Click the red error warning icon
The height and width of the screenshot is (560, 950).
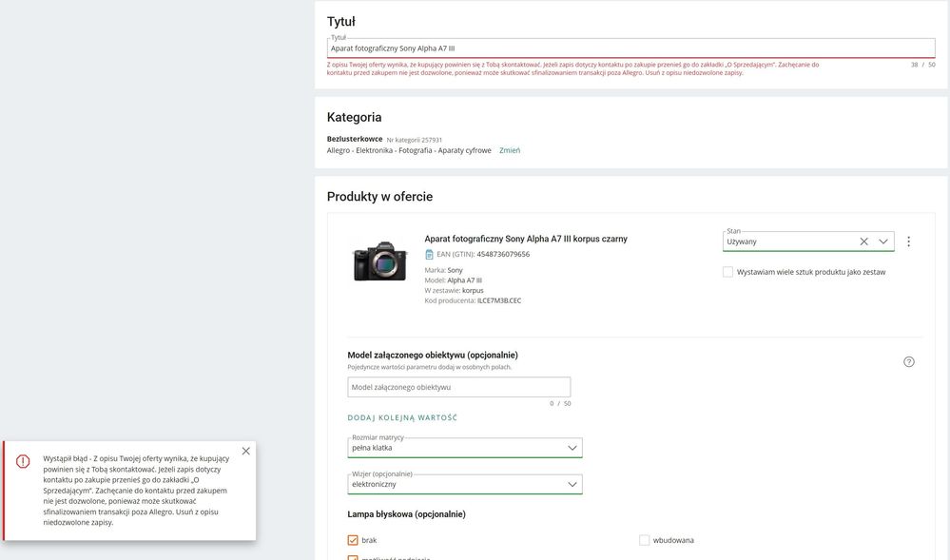tap(23, 461)
